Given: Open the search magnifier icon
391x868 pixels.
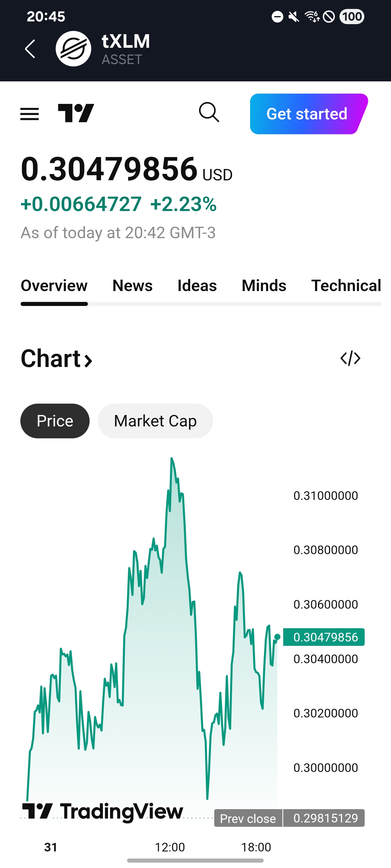Looking at the screenshot, I should coord(209,112).
